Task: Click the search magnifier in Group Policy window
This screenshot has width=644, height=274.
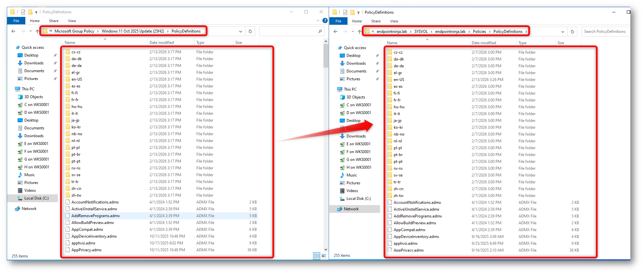Action: click(320, 31)
